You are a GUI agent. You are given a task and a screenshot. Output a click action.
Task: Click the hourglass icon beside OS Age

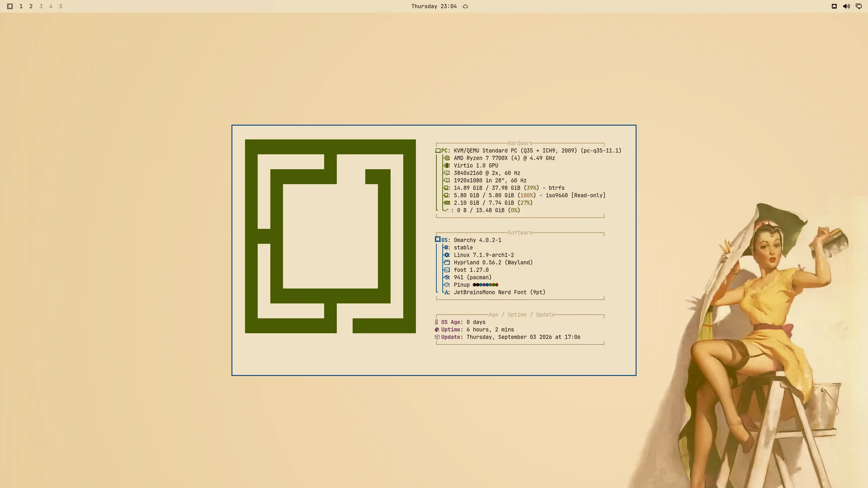(x=437, y=322)
